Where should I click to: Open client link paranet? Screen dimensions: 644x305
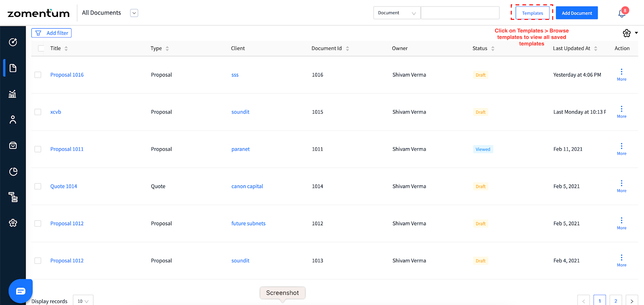click(x=240, y=149)
